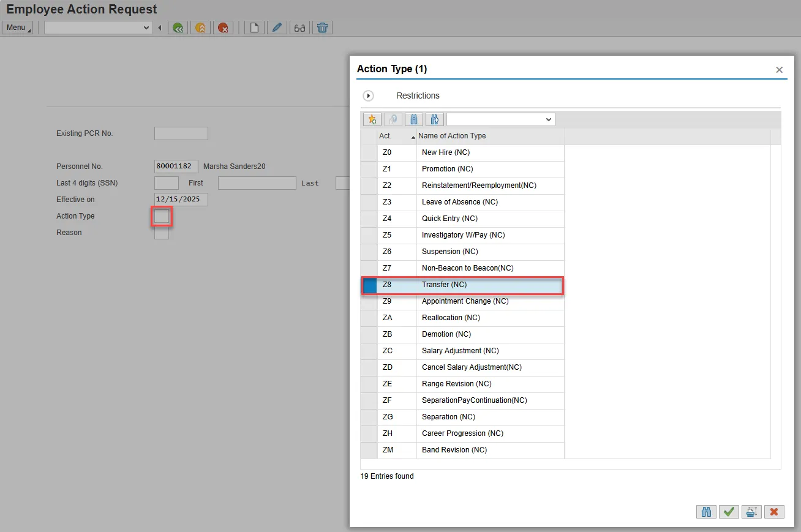This screenshot has height=532, width=801.
Task: Click the red X cancel icon in dialog
Action: point(774,512)
